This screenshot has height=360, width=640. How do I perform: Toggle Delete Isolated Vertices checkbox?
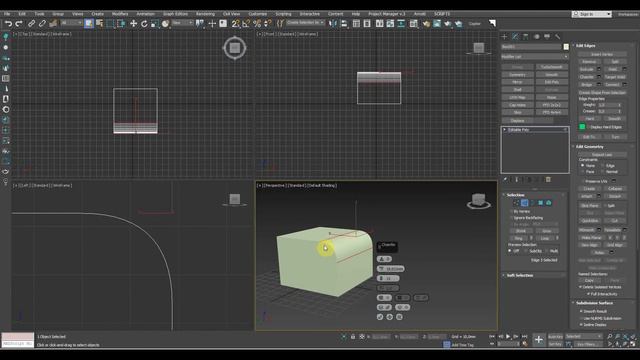pos(580,287)
